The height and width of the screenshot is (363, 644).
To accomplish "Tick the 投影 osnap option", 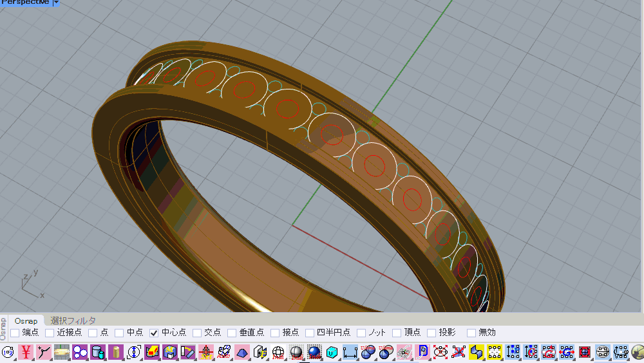I will click(x=431, y=333).
